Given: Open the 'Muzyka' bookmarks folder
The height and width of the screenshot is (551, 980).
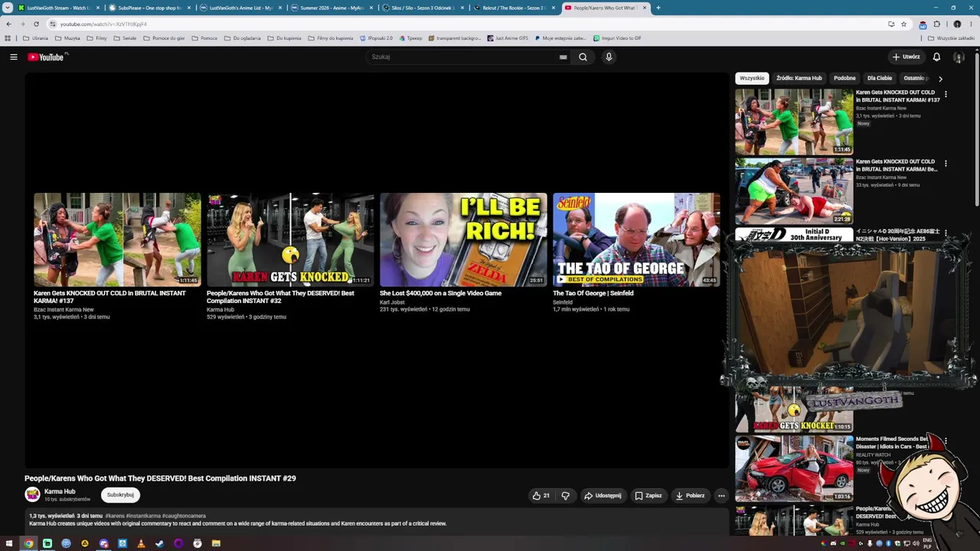Looking at the screenshot, I should click(x=67, y=37).
